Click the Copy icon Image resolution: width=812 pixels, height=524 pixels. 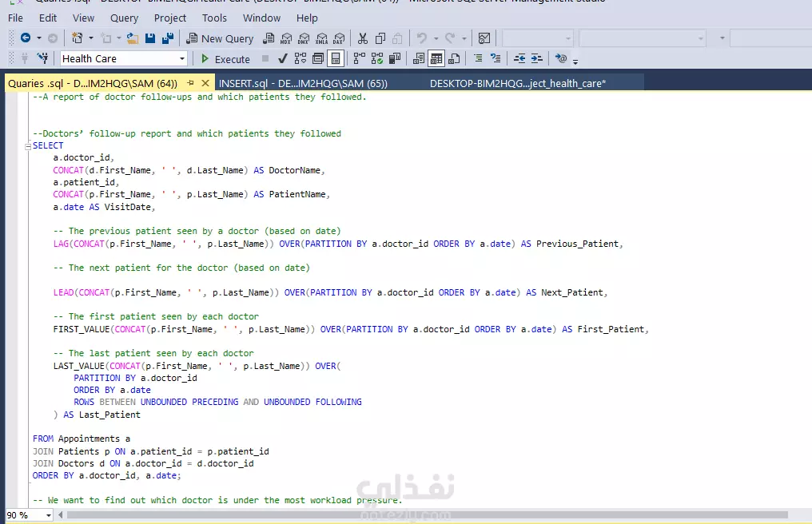coord(380,38)
